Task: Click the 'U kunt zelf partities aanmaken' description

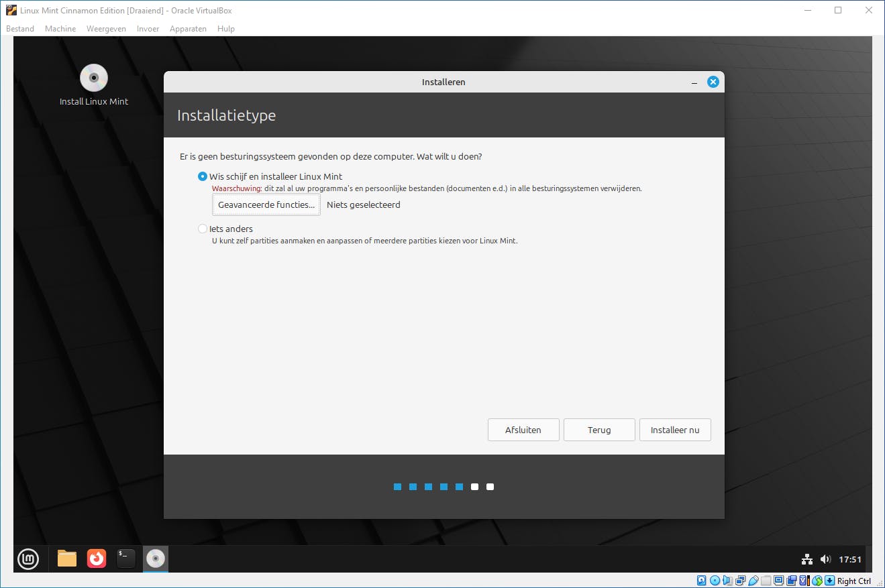Action: tap(365, 241)
